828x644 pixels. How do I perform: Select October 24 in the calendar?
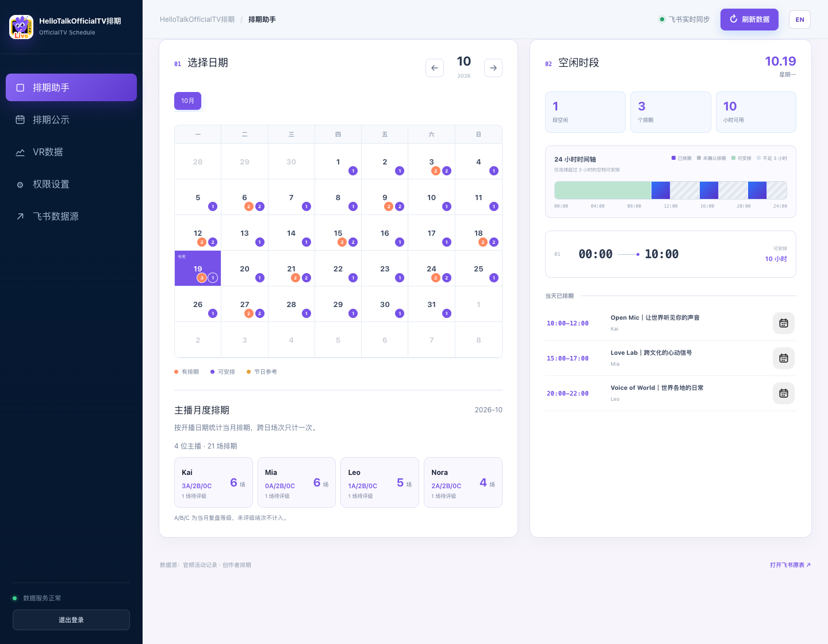[x=431, y=269]
